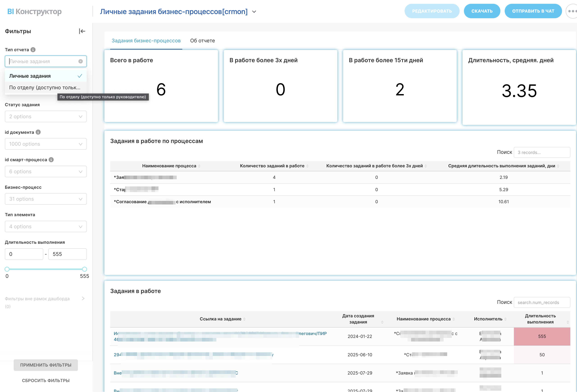Collapse the Фильтры sidebar panel icon
Image resolution: width=577 pixels, height=392 pixels.
click(82, 31)
